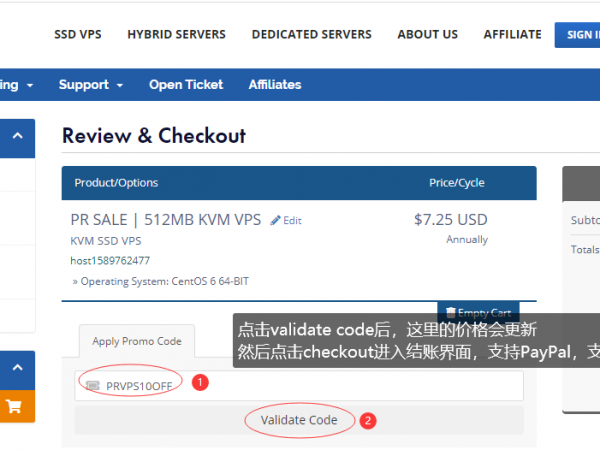
Task: Collapse the lower sidebar panel with the chevron
Action: (17, 368)
